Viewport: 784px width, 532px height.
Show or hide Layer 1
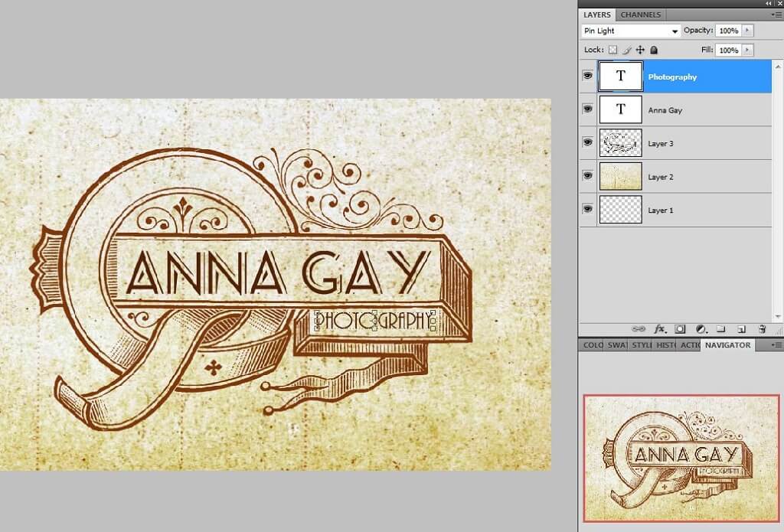click(588, 210)
